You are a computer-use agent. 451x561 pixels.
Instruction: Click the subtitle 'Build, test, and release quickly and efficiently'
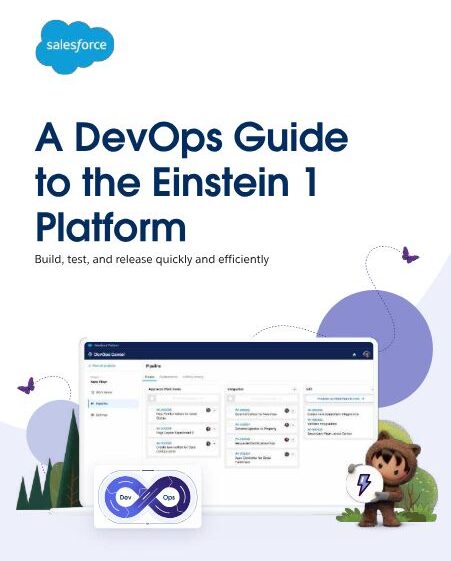[152, 259]
